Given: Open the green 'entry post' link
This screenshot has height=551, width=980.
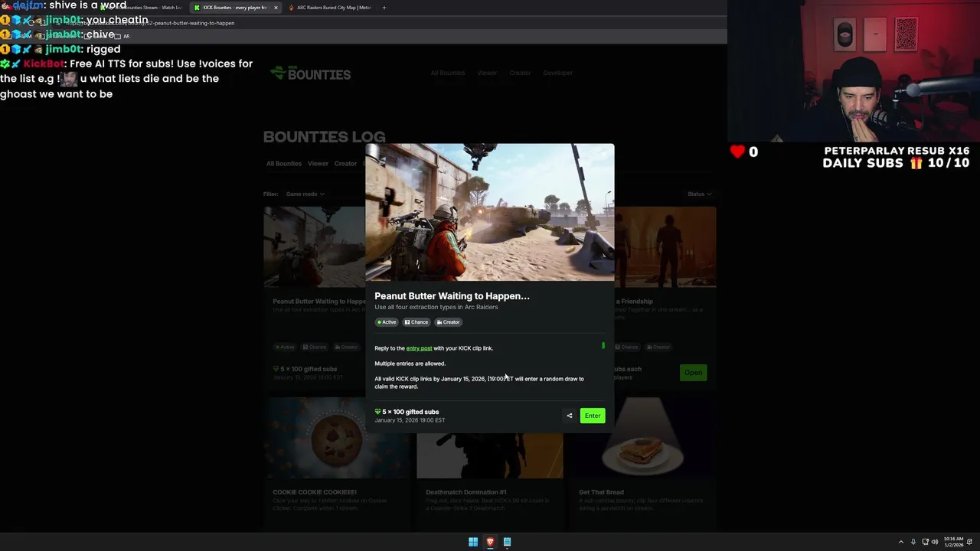Looking at the screenshot, I should pos(419,348).
